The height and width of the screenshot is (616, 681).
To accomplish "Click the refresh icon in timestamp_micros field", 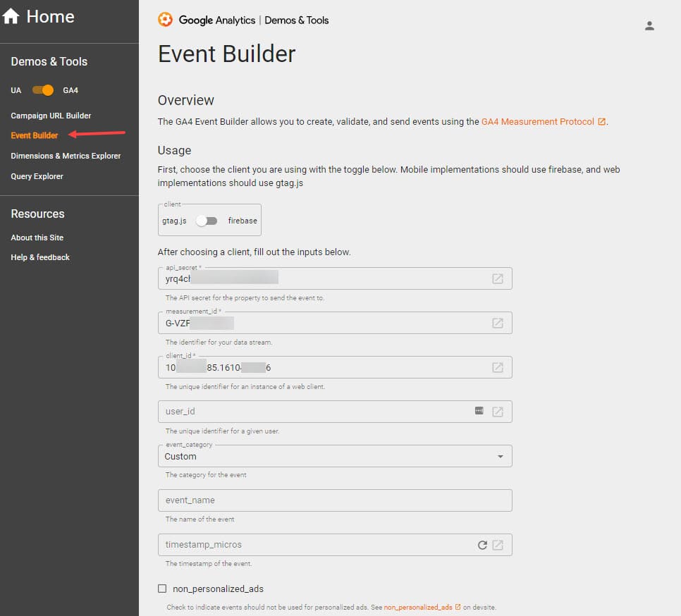I will tap(482, 545).
